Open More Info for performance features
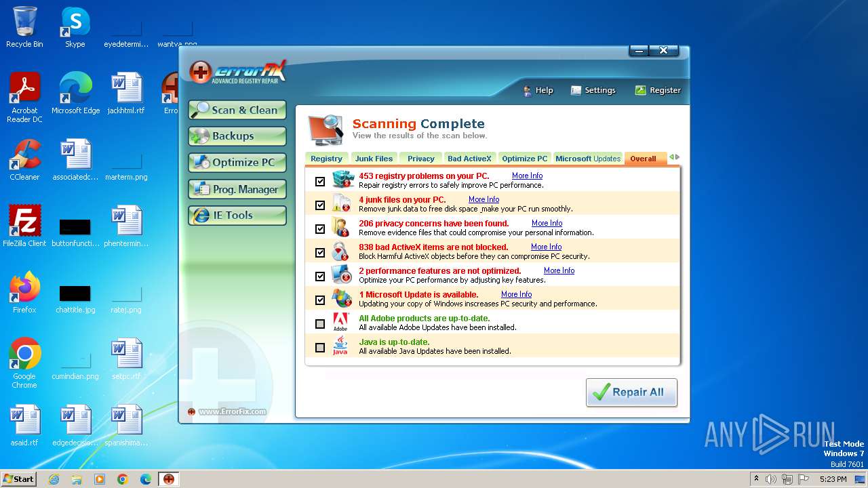 point(559,270)
